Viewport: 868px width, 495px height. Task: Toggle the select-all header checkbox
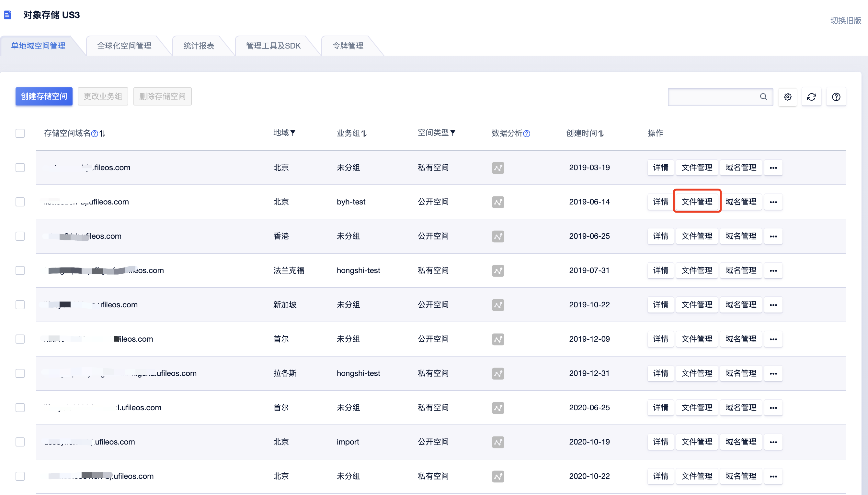(20, 133)
